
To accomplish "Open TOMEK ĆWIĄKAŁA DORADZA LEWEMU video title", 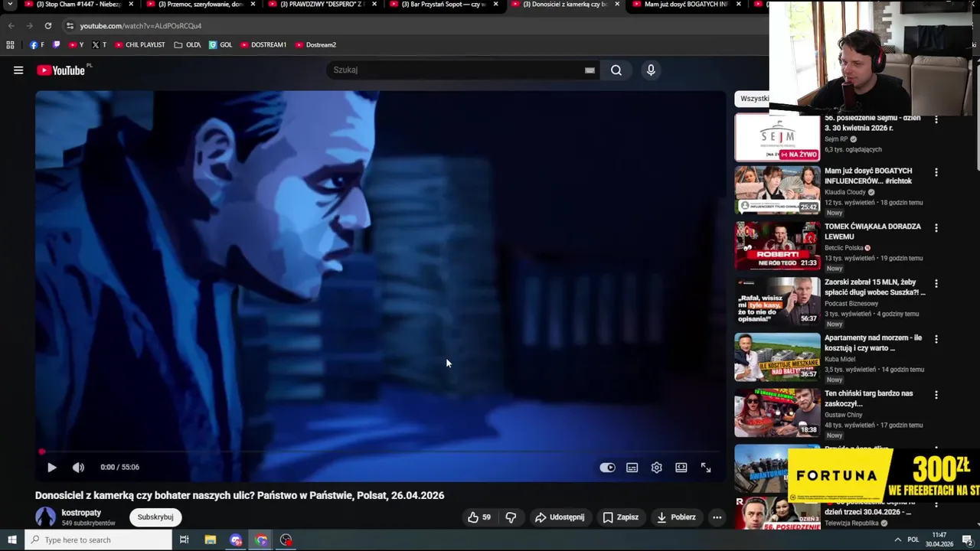I will tap(873, 232).
